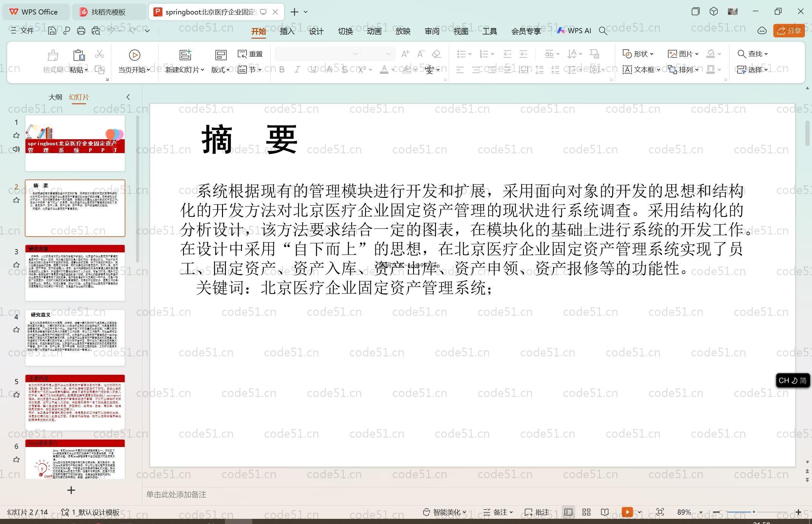Open print preview icon
Image resolution: width=812 pixels, height=524 pixels.
96,31
